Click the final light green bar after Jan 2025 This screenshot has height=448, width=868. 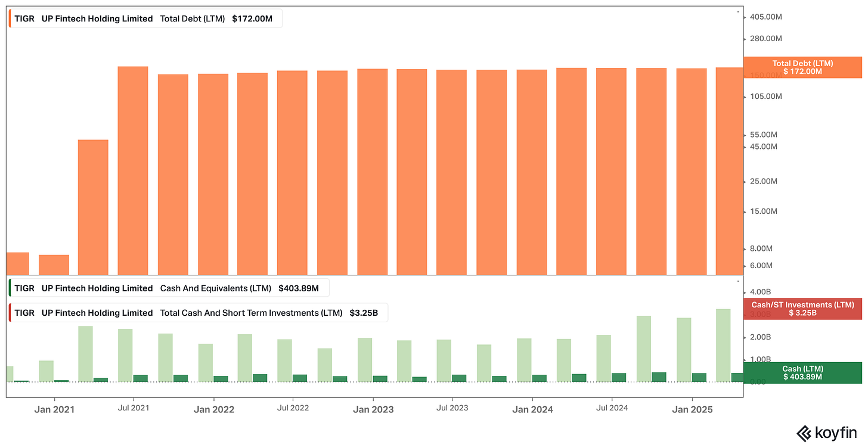[x=723, y=345]
